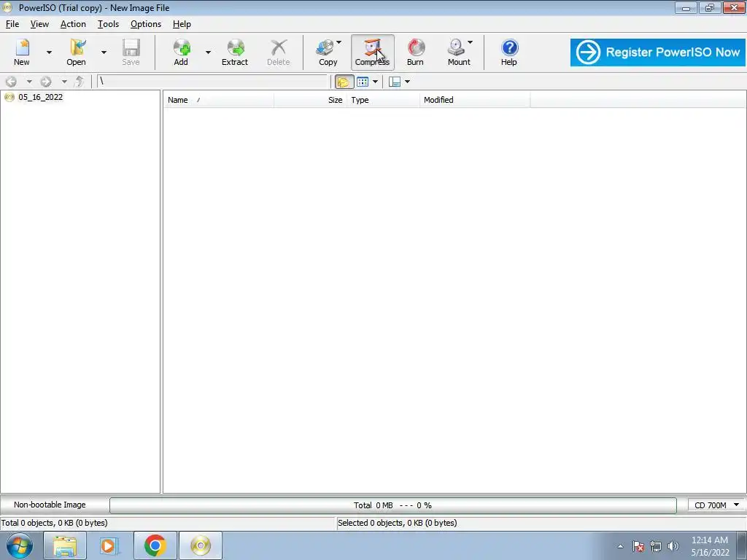Click the PowerISO taskbar button
The image size is (747, 560).
click(201, 545)
